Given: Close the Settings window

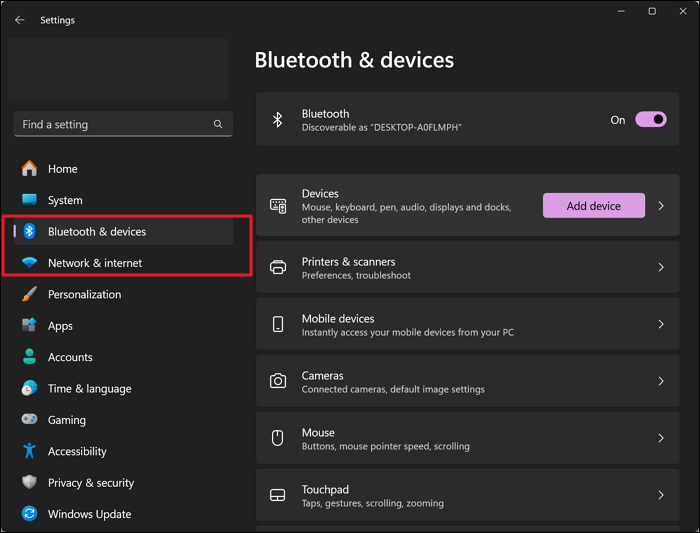Looking at the screenshot, I should [683, 11].
